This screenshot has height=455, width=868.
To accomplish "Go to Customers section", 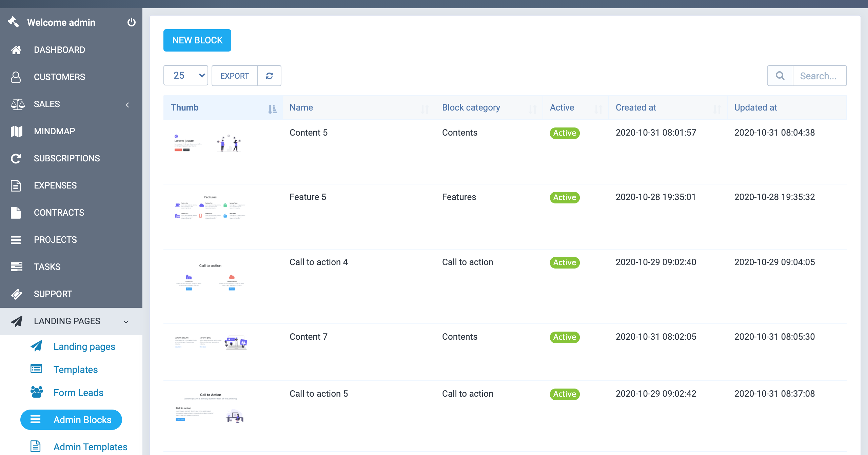I will [x=59, y=77].
